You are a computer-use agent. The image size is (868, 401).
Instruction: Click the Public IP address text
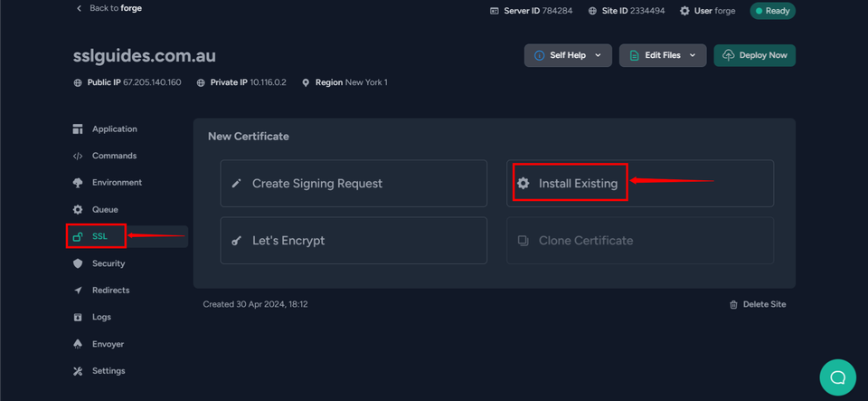(x=152, y=82)
